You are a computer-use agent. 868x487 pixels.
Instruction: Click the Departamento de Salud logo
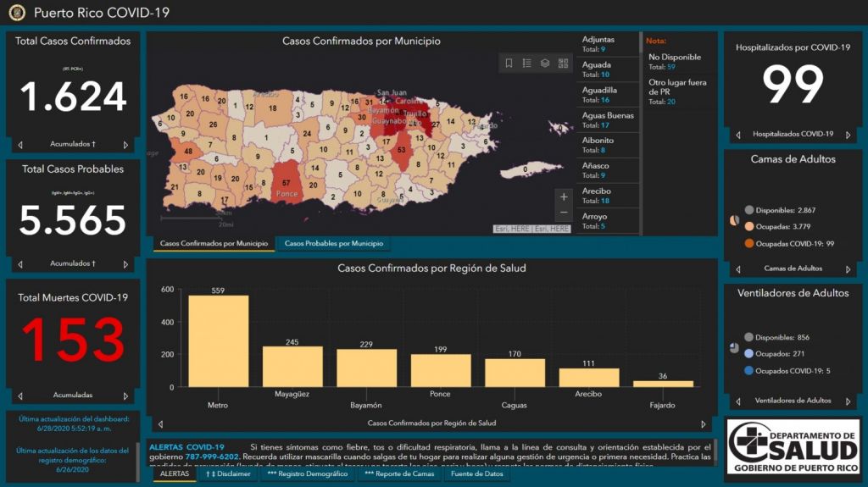[793, 446]
